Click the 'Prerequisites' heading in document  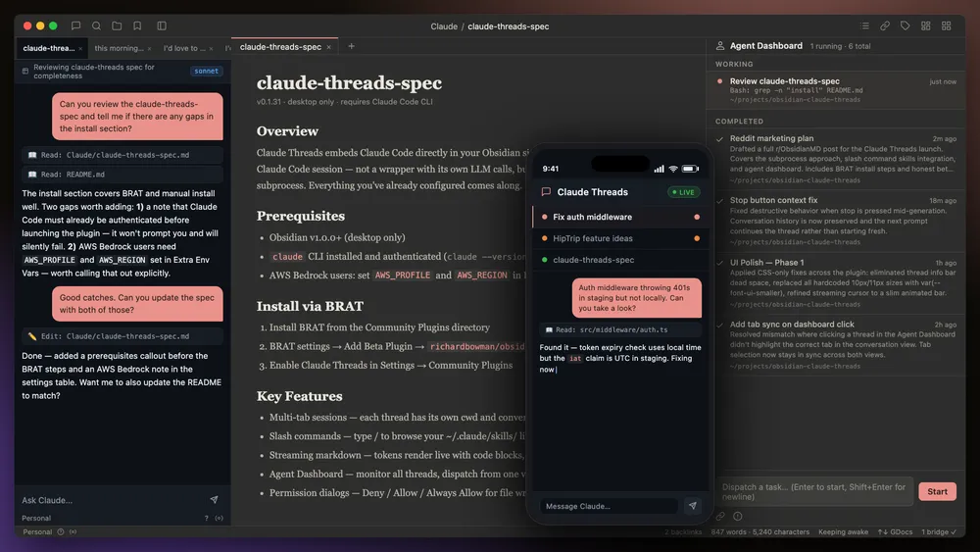(x=301, y=216)
